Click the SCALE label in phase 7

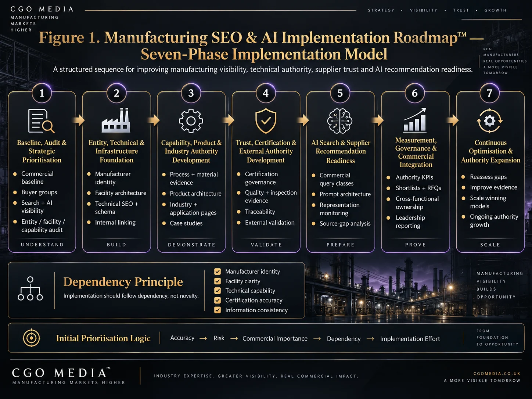490,245
